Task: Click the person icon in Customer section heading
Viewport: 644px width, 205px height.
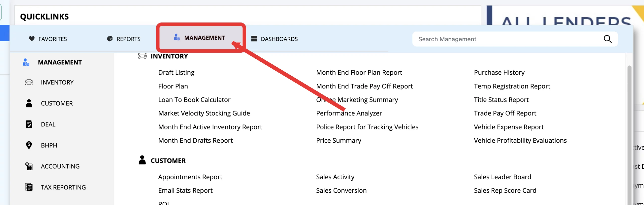Action: click(142, 160)
